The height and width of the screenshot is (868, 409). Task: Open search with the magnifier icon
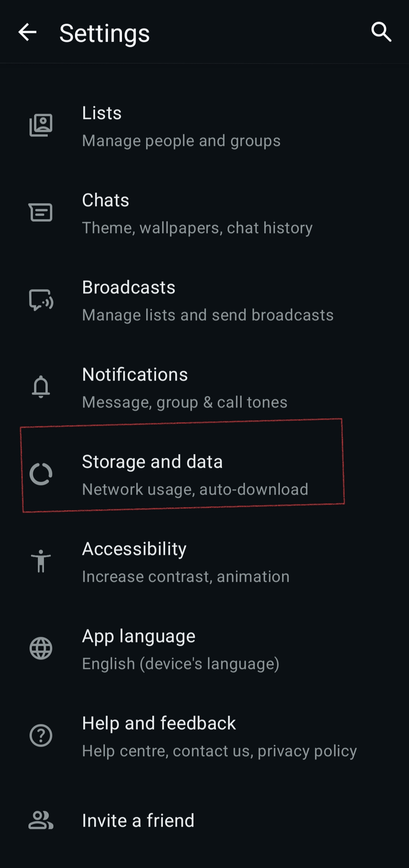click(381, 32)
